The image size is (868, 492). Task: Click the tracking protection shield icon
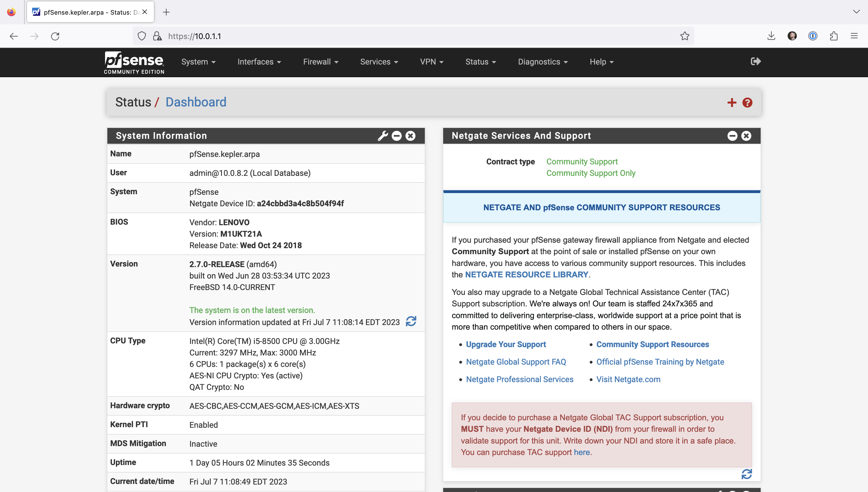point(142,36)
